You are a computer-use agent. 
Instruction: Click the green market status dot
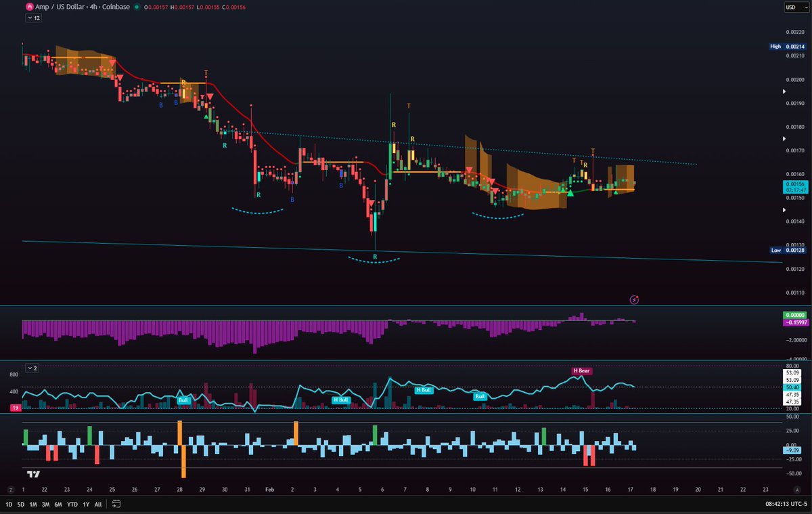pyautogui.click(x=137, y=7)
